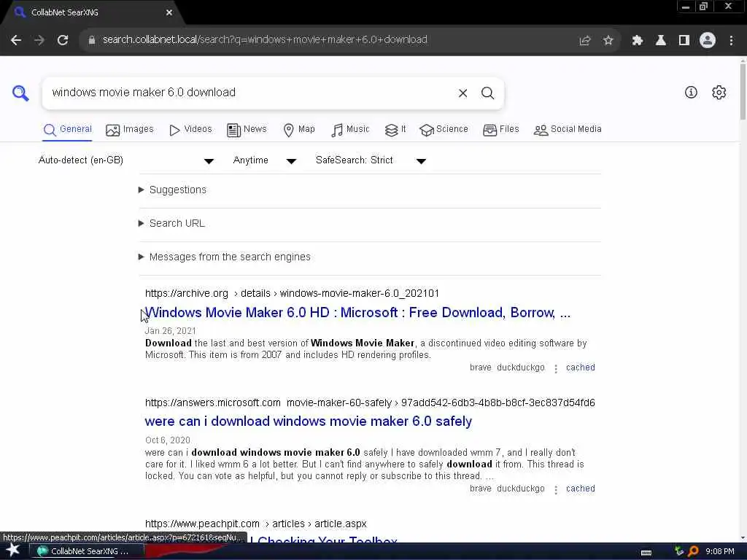747x560 pixels.
Task: Open more options dots for archive.org result
Action: point(555,368)
